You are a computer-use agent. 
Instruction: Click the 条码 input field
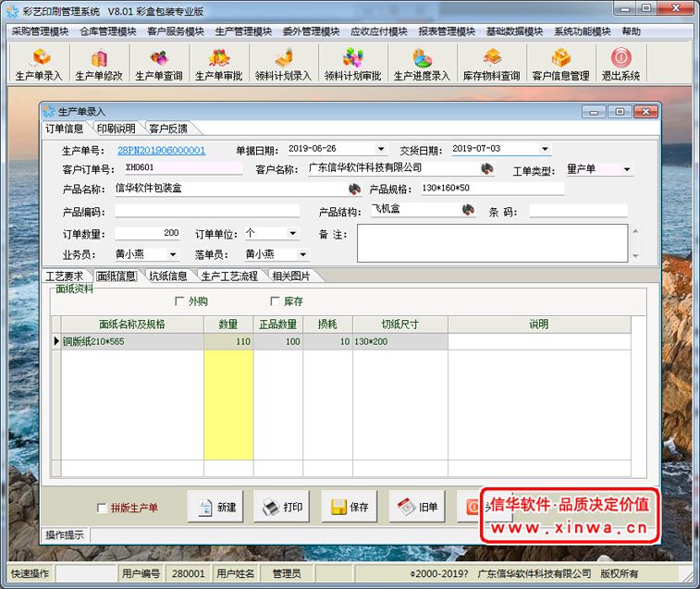click(579, 211)
